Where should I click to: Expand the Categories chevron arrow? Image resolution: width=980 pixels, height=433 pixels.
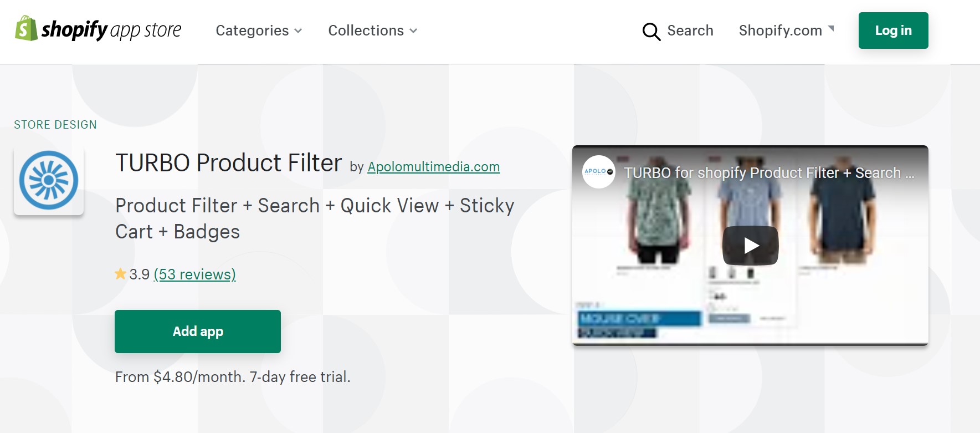click(298, 31)
